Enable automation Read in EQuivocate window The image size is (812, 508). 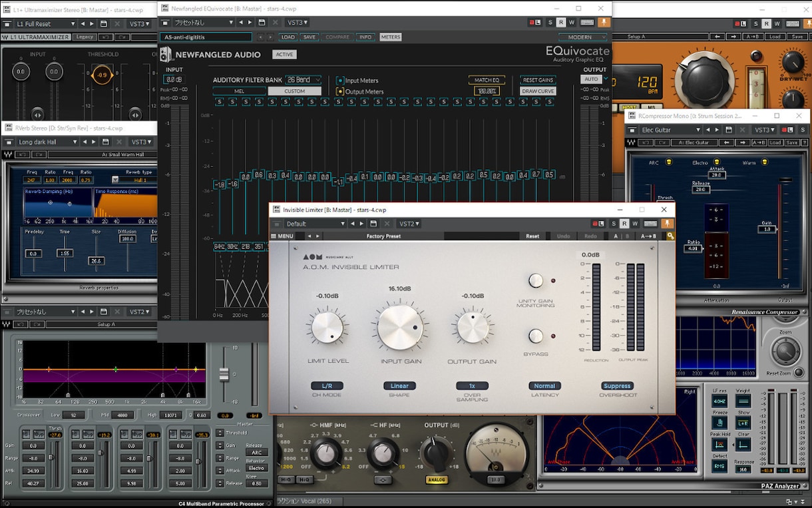[x=561, y=23]
